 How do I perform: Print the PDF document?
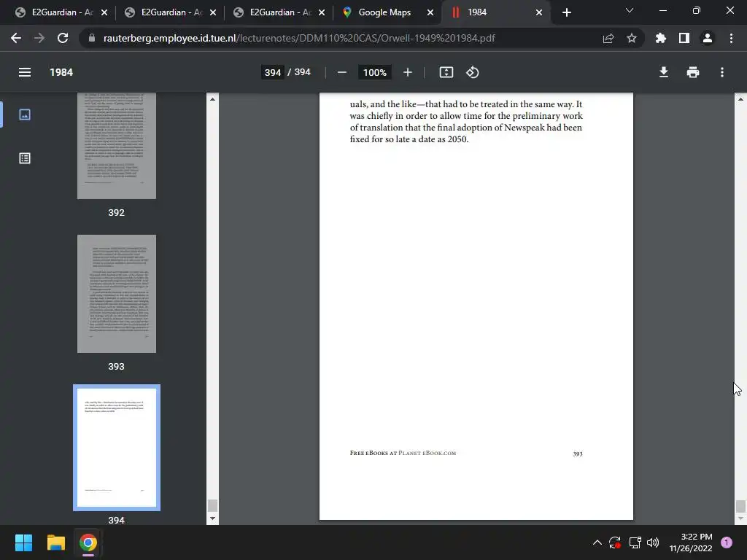(693, 72)
